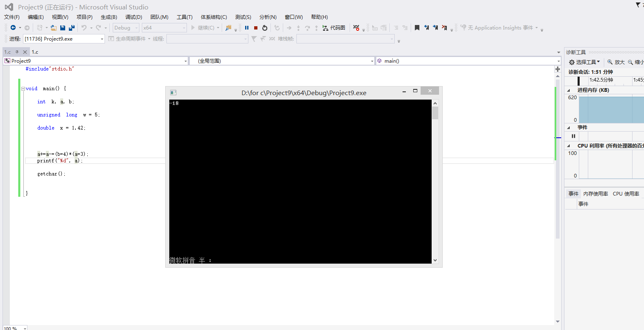Click the editor vertical scrollbar down arrow

pyautogui.click(x=558, y=321)
